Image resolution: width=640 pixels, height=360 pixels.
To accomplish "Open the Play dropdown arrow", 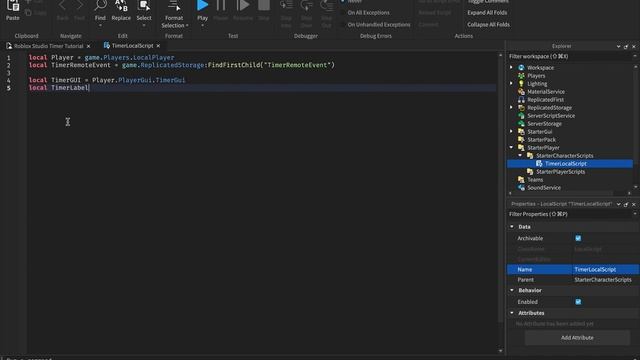I will click(202, 26).
